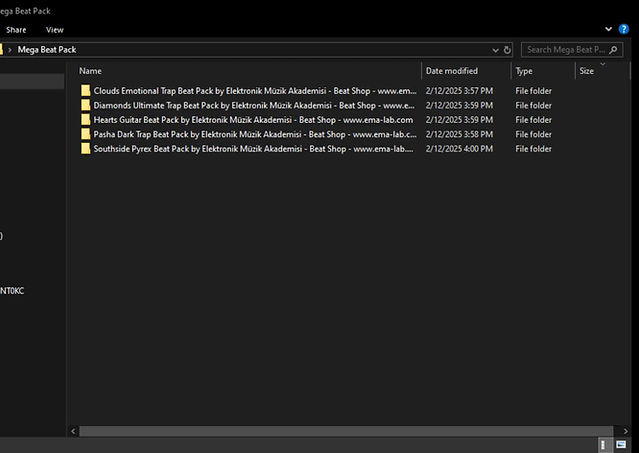The height and width of the screenshot is (453, 639).
Task: Open Help with the blue question mark
Action: point(624,29)
